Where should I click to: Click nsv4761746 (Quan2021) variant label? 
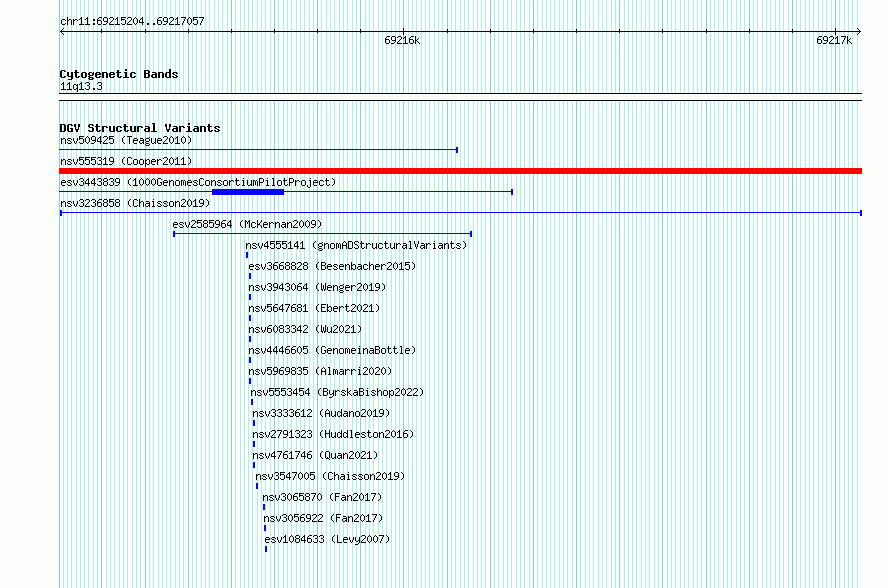coord(315,455)
